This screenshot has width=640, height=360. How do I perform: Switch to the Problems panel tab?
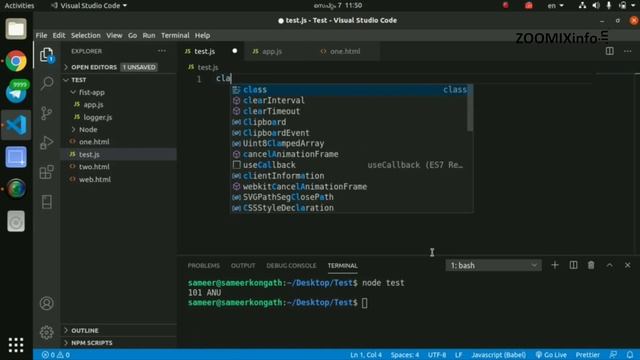click(x=203, y=265)
